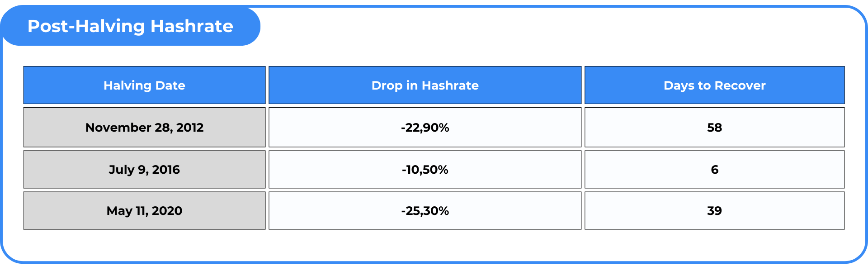Click the Post-Halving Hashrate title badge
This screenshot has height=271, width=868.
[x=130, y=26]
